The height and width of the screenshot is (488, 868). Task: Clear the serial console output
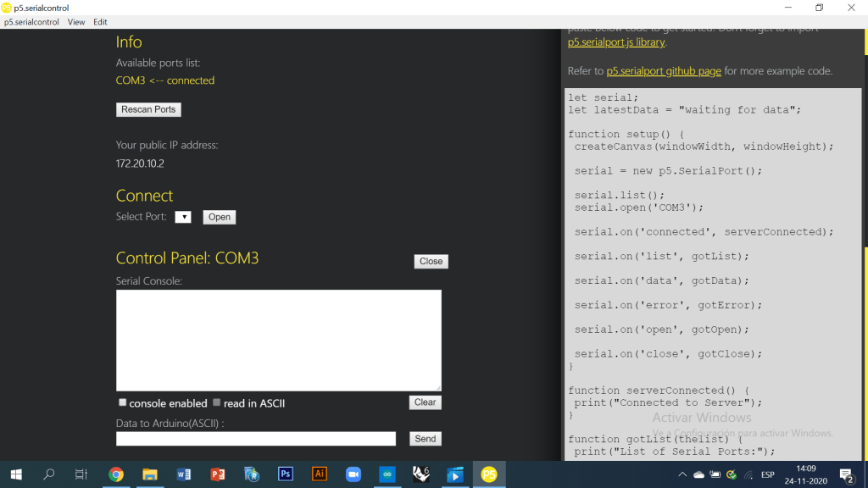coord(425,402)
